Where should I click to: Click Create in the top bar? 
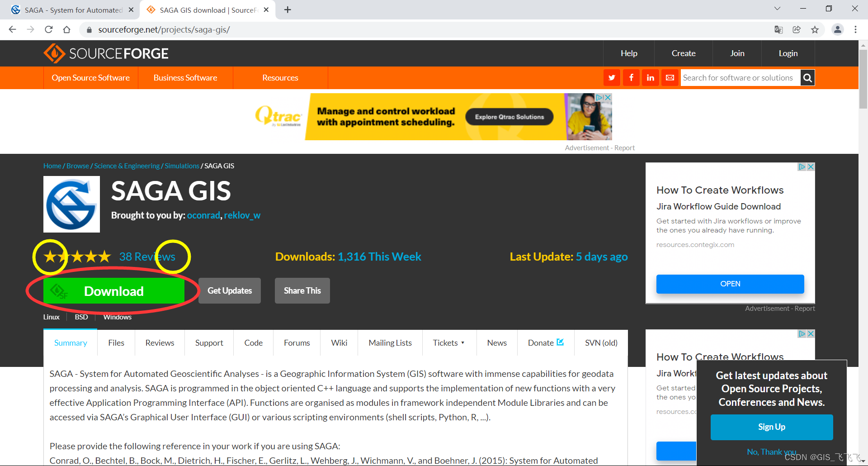point(684,53)
